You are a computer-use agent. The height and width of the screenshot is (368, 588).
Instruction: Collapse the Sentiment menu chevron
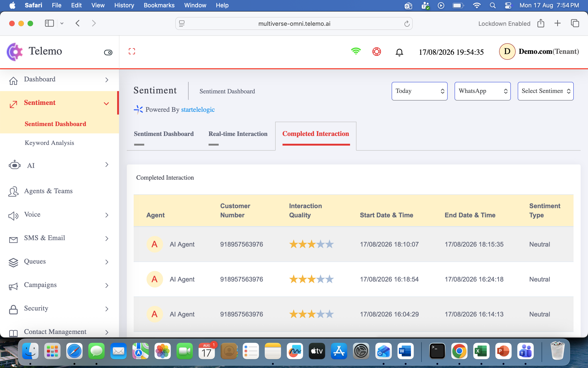coord(106,104)
